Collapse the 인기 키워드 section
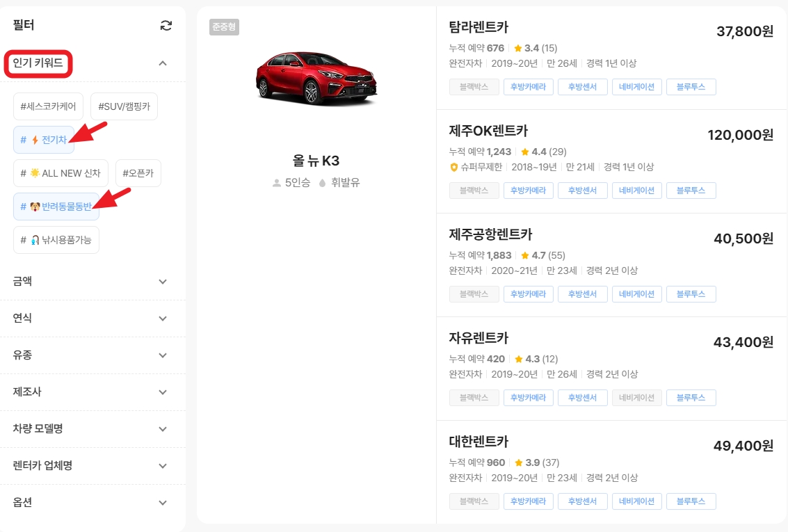Screen dimensions: 788x532 [163, 63]
